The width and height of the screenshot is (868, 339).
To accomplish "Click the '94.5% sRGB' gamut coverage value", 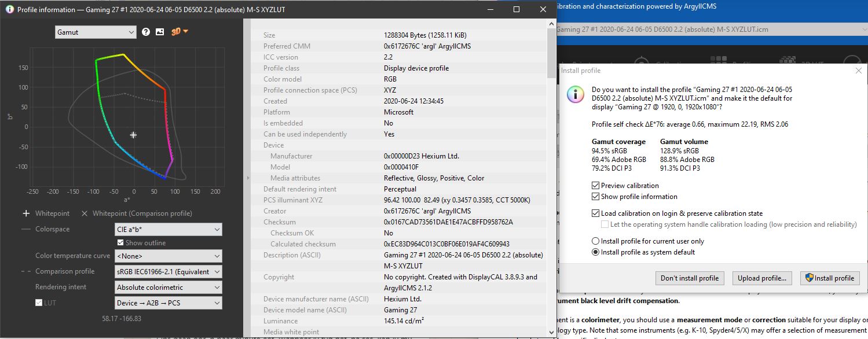I will pos(610,150).
